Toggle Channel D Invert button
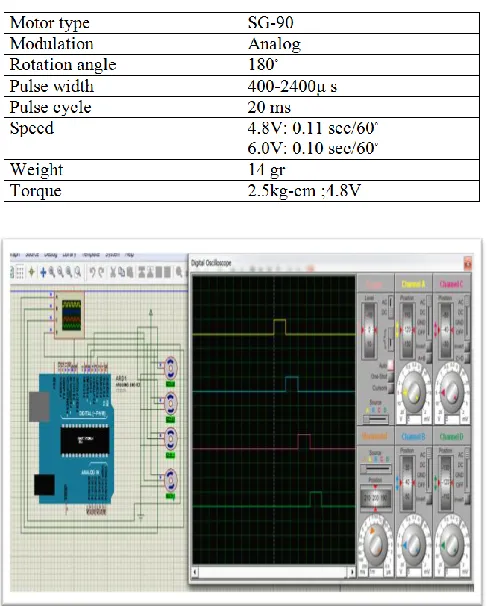 coord(467,499)
